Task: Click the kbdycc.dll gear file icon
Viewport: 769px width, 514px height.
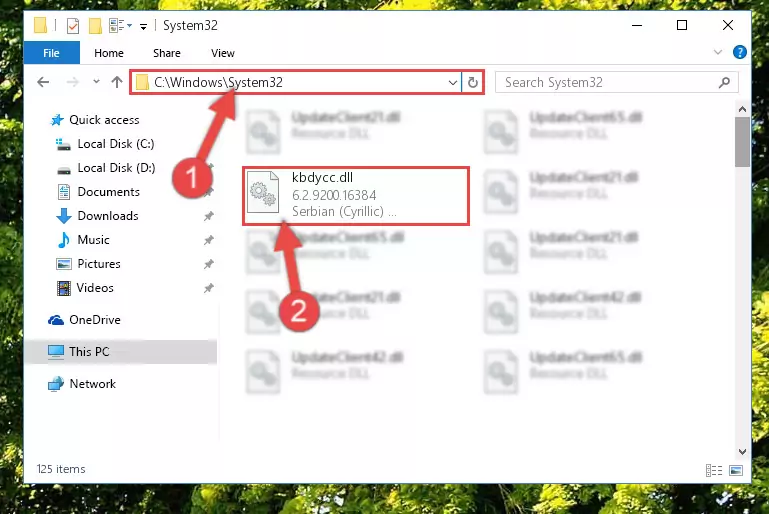Action: 263,192
